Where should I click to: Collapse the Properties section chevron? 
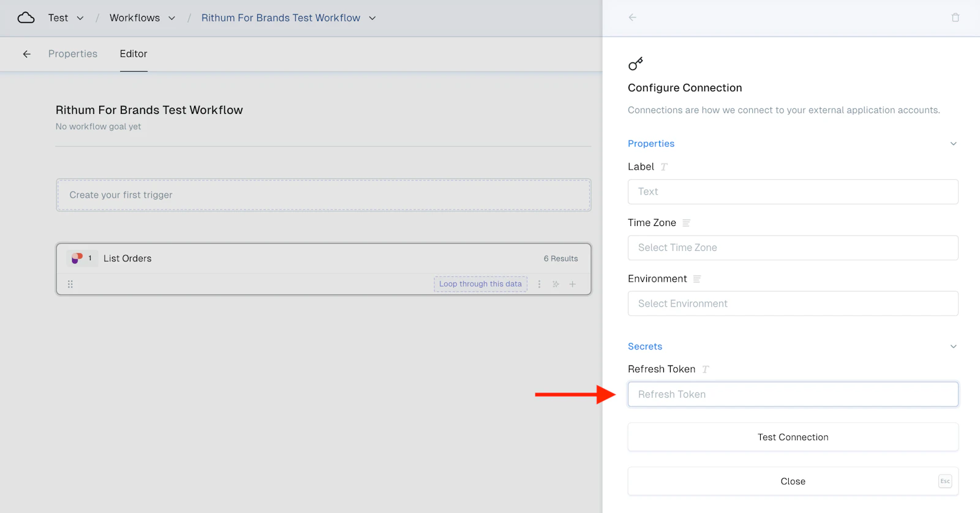click(953, 144)
